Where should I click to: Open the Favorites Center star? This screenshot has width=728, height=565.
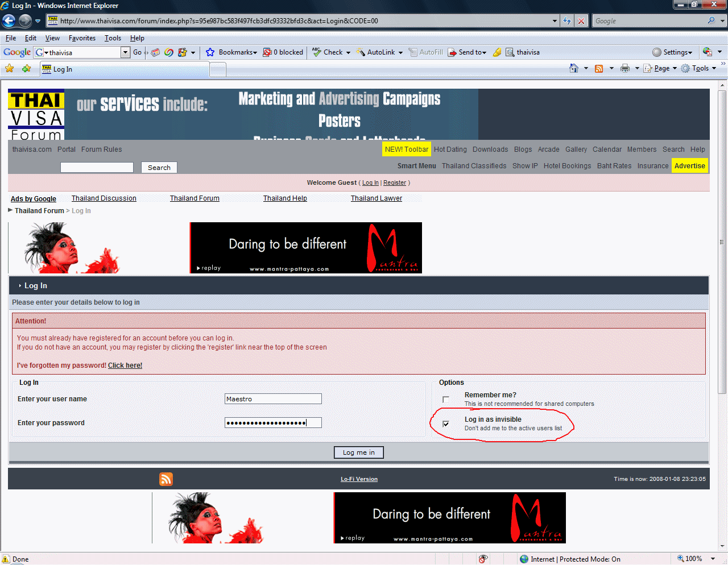(10, 69)
